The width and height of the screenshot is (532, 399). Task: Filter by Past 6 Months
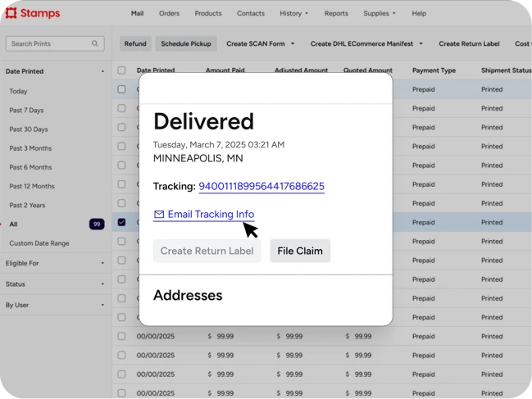click(x=30, y=167)
